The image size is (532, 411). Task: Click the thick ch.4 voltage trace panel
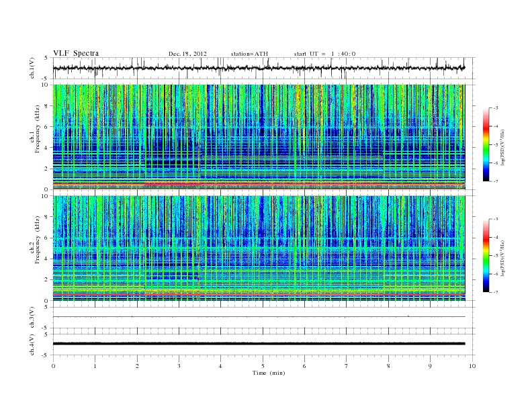(264, 345)
